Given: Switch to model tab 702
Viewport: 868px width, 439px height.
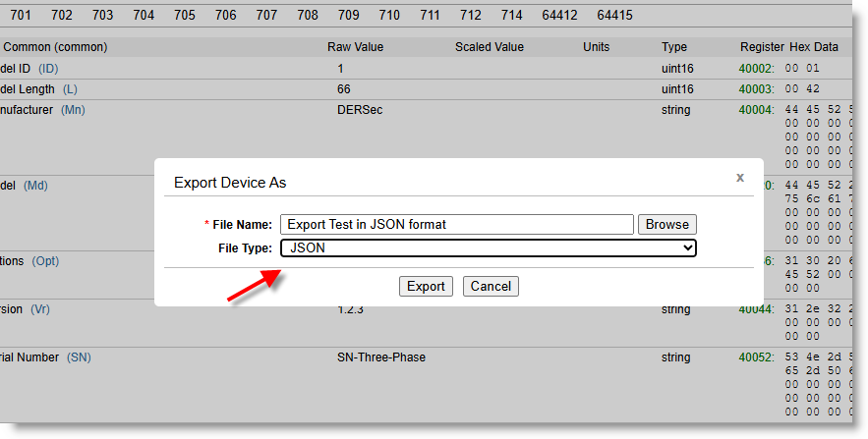Looking at the screenshot, I should [62, 15].
